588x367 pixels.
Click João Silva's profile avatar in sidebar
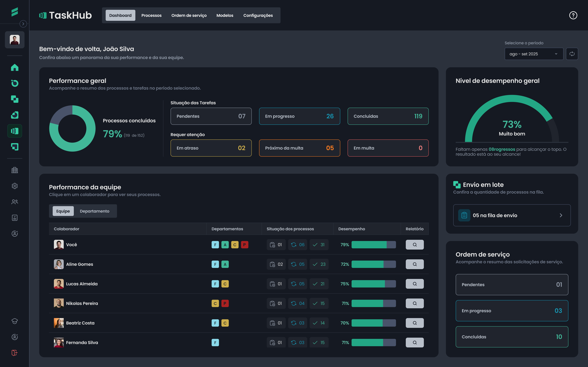pos(15,40)
